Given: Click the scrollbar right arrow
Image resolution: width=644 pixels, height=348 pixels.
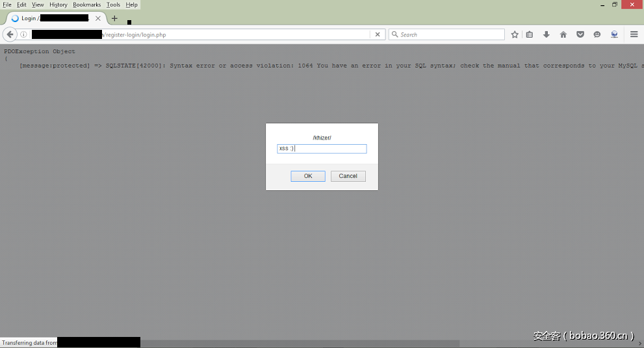Looking at the screenshot, I should tap(640, 344).
